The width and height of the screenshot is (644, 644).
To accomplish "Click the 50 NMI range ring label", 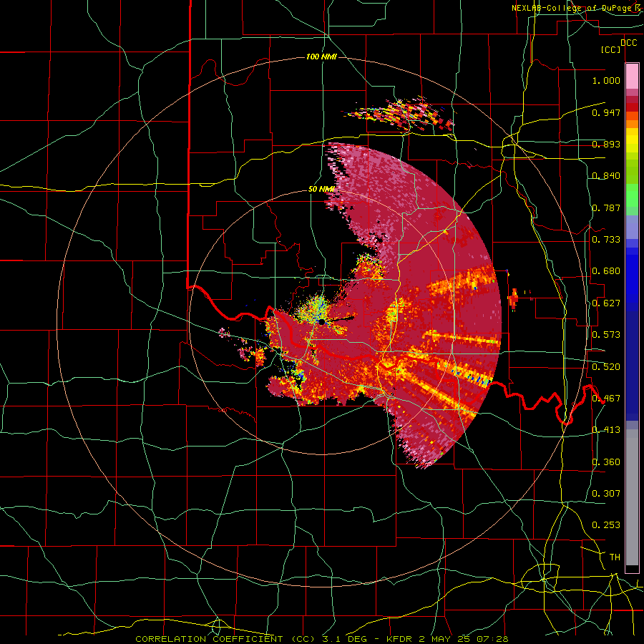I will click(321, 189).
